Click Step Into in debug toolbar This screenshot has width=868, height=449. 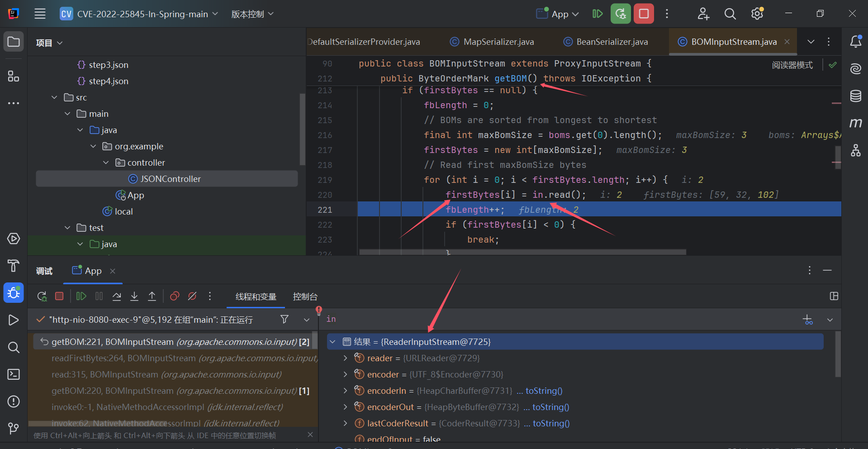click(x=134, y=296)
